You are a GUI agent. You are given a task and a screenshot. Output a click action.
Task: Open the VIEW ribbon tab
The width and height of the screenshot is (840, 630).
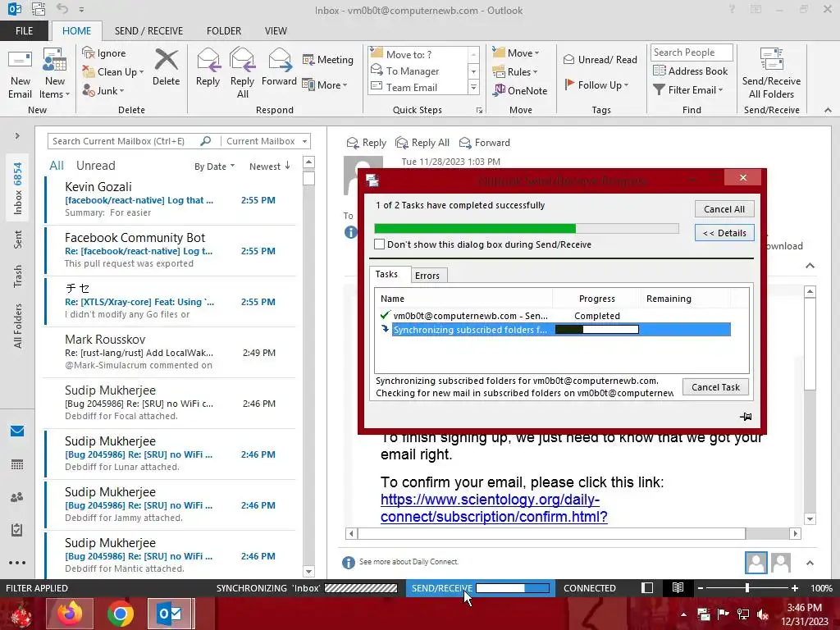click(276, 30)
